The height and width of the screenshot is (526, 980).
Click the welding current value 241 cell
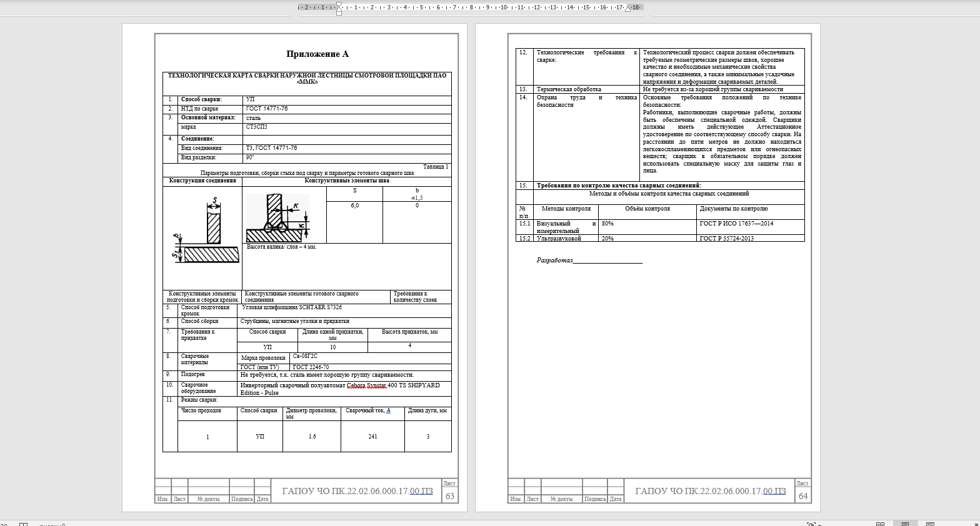pos(372,437)
